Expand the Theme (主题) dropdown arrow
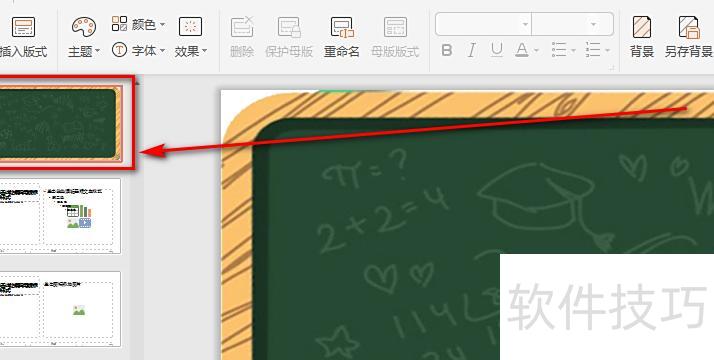The height and width of the screenshot is (360, 714). [x=98, y=51]
